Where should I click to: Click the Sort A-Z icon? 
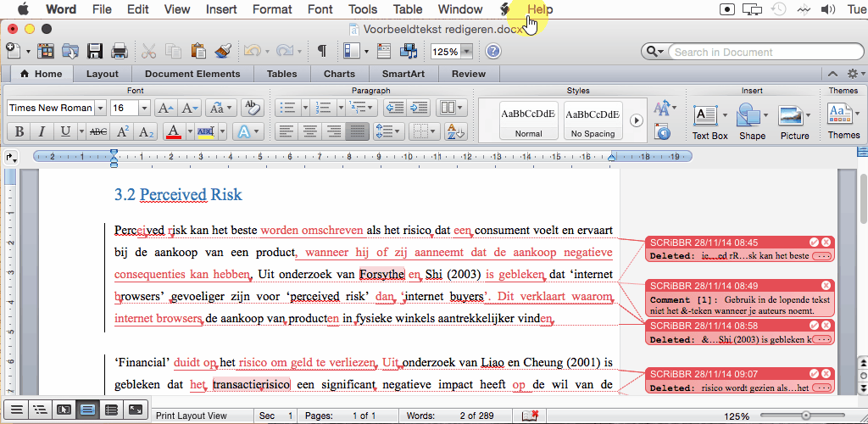pyautogui.click(x=455, y=132)
